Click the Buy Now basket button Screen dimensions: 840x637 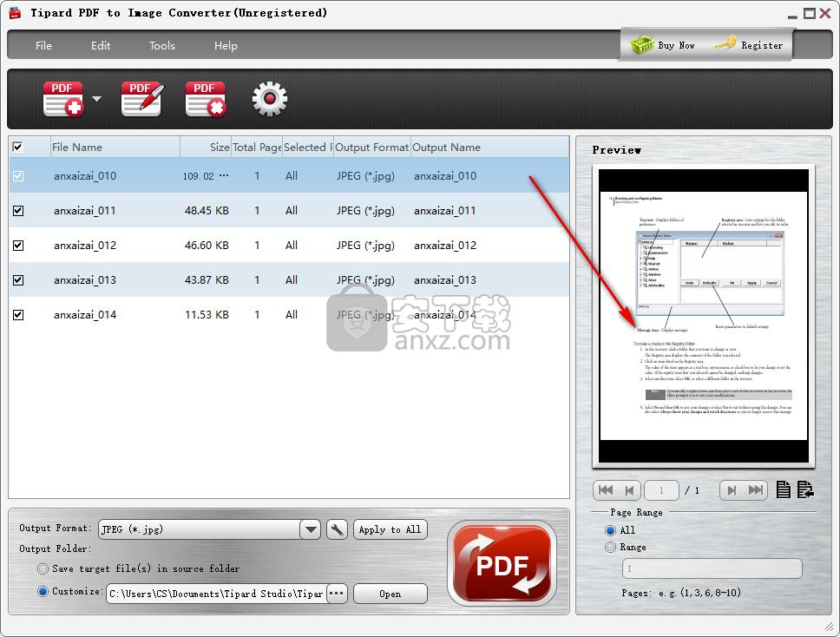point(663,45)
